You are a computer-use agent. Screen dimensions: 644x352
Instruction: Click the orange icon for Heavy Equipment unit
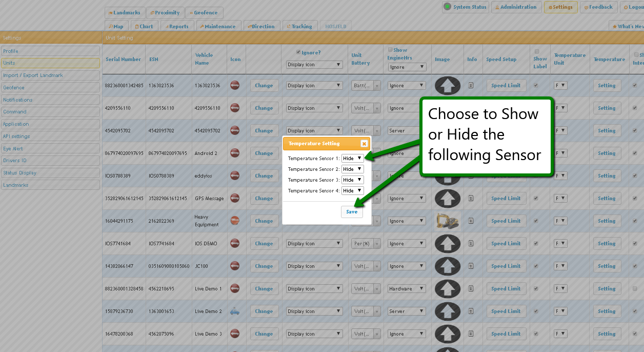coord(235,221)
